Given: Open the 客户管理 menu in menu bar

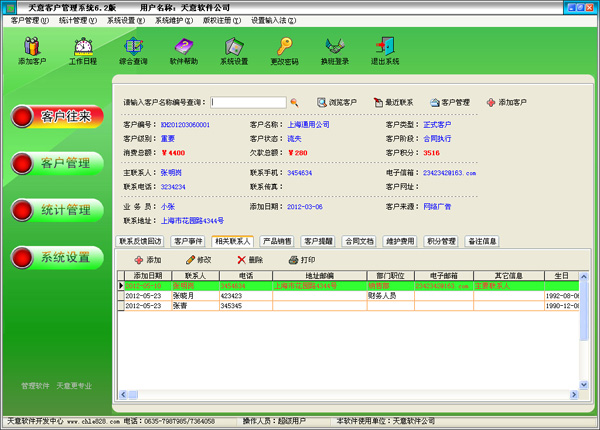Looking at the screenshot, I should tap(28, 20).
